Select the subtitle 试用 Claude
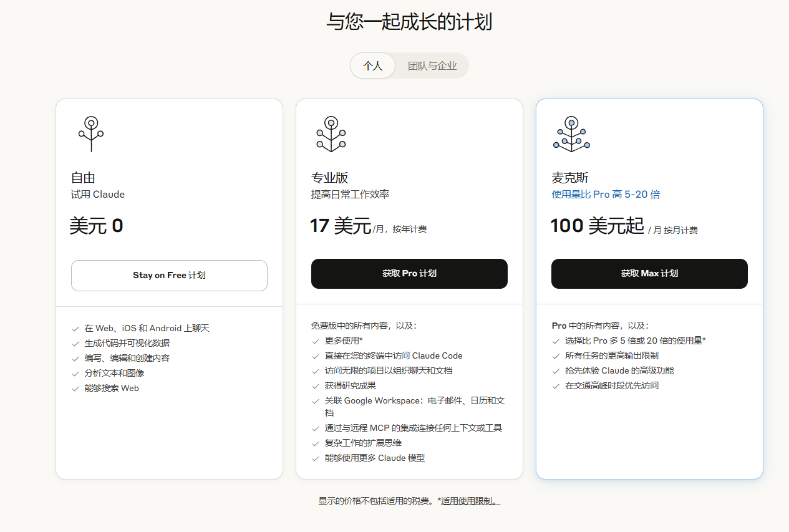 pos(98,195)
